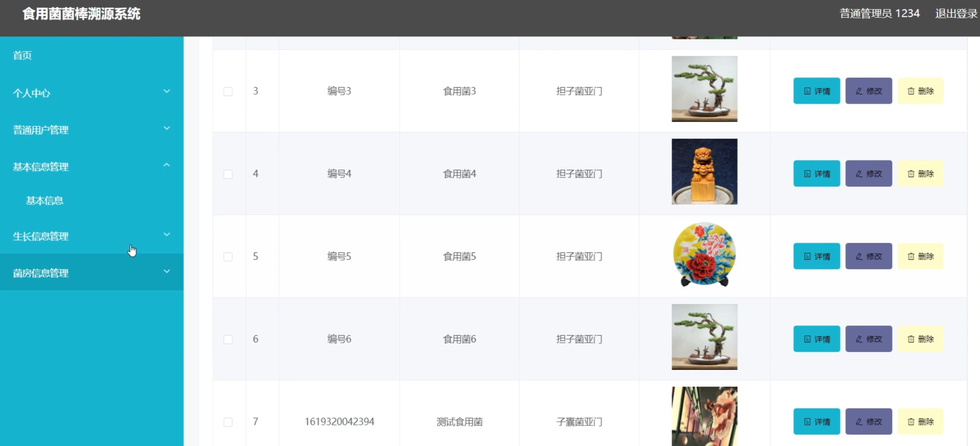Edit the 编号5 record
The width and height of the screenshot is (980, 446).
point(868,256)
